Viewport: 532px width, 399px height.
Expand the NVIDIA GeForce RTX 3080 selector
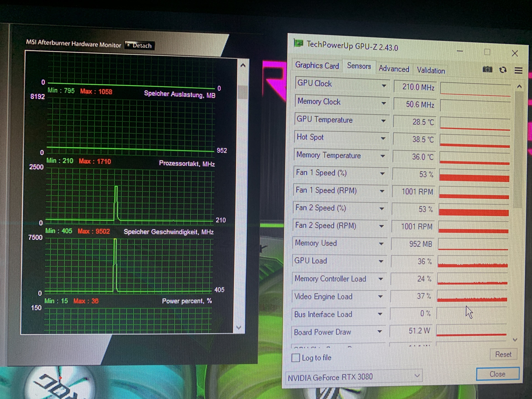tap(417, 376)
